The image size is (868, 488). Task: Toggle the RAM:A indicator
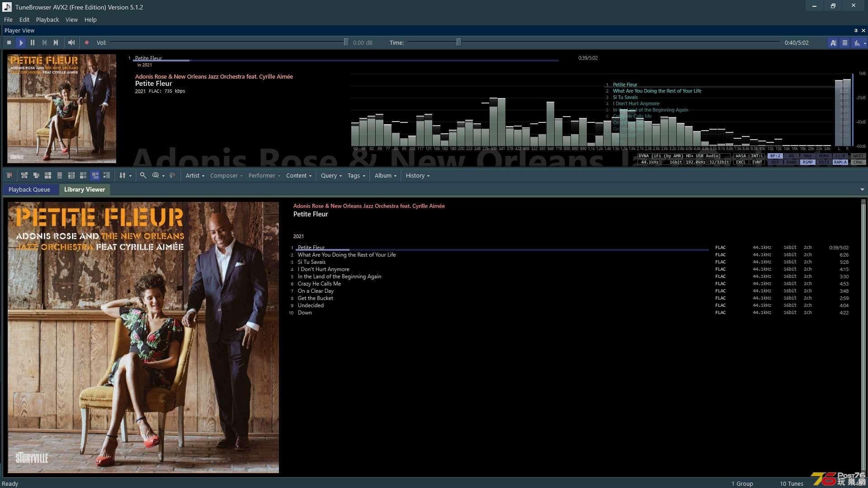click(840, 162)
